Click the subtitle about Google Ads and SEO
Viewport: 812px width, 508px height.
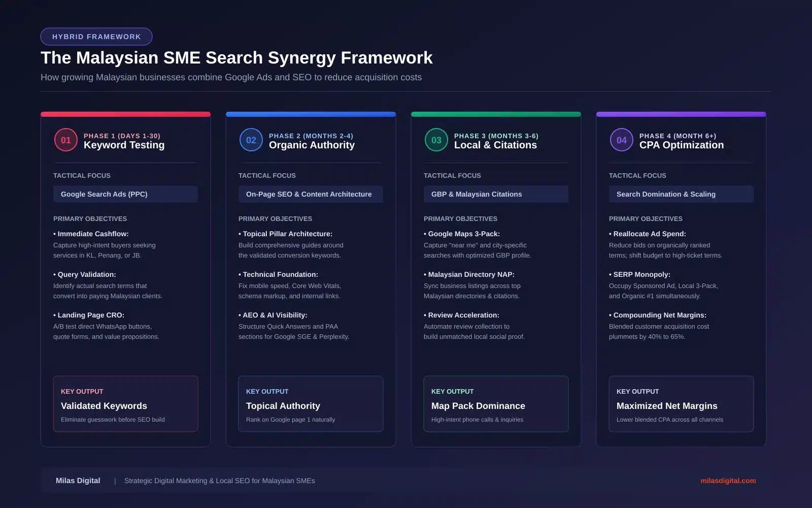tap(231, 77)
